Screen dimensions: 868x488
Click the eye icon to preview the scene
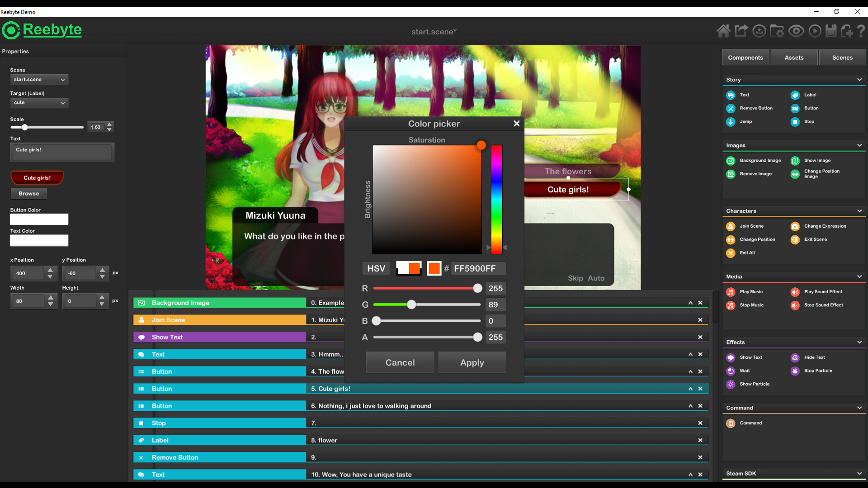pyautogui.click(x=796, y=31)
